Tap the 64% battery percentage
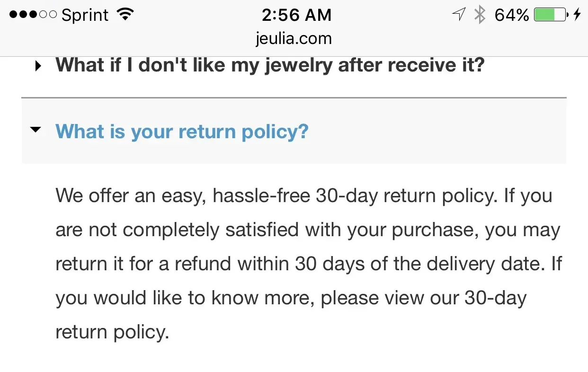 click(511, 15)
